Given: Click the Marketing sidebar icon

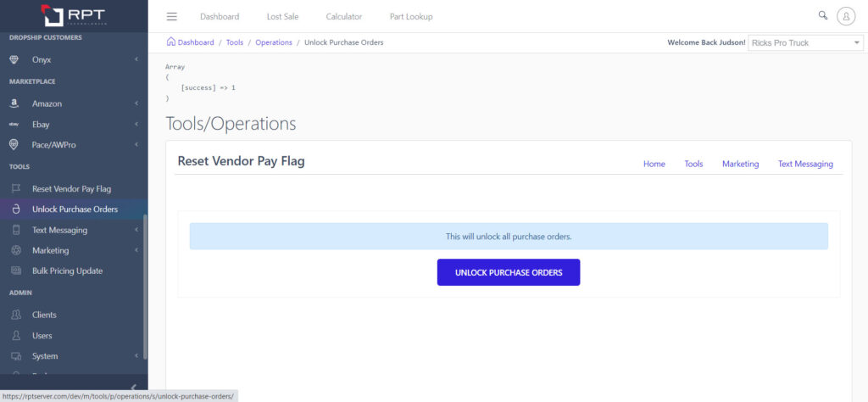Looking at the screenshot, I should [16, 250].
